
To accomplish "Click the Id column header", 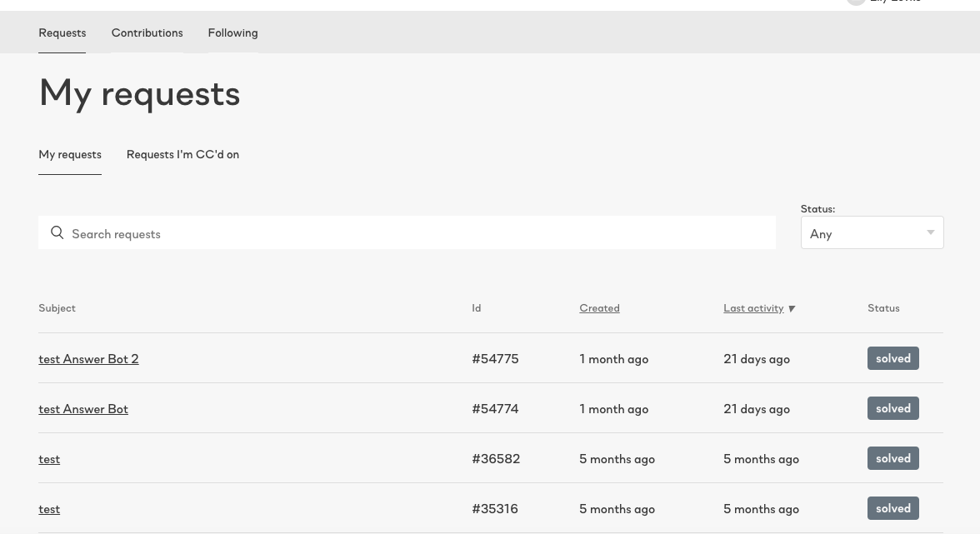I will 477,308.
